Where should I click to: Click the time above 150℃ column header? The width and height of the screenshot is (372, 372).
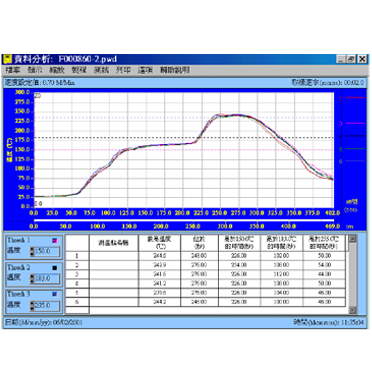239,243
